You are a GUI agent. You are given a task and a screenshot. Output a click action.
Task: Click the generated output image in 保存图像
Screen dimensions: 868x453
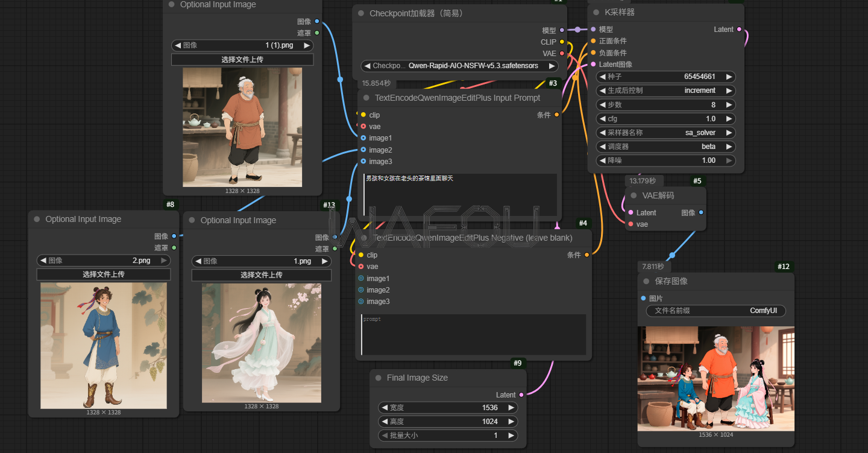pos(715,378)
